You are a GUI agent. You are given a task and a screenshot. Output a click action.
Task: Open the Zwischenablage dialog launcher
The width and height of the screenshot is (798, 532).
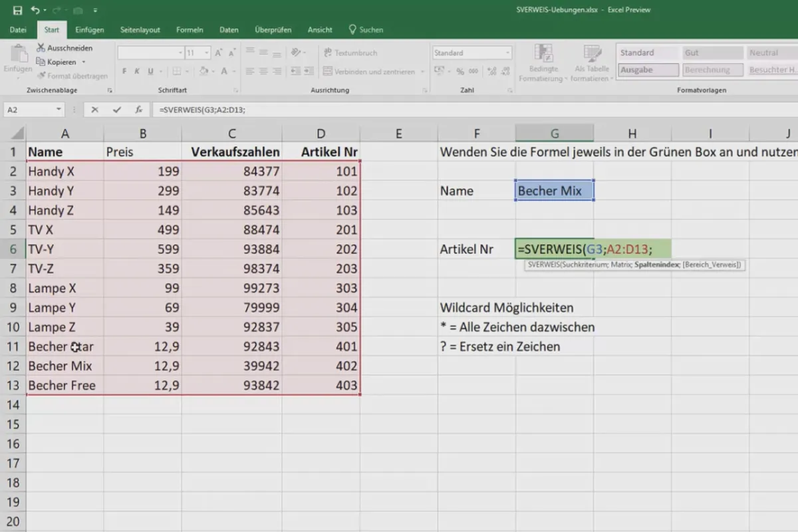(109, 90)
